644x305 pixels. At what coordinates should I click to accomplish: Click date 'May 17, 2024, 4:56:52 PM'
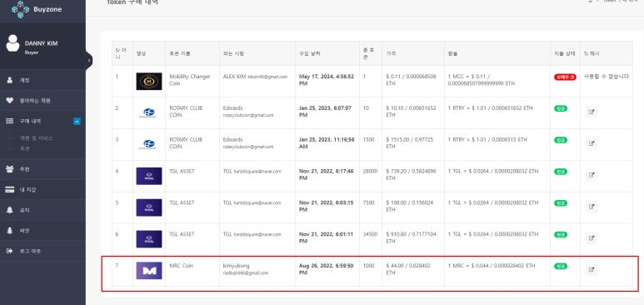point(327,80)
